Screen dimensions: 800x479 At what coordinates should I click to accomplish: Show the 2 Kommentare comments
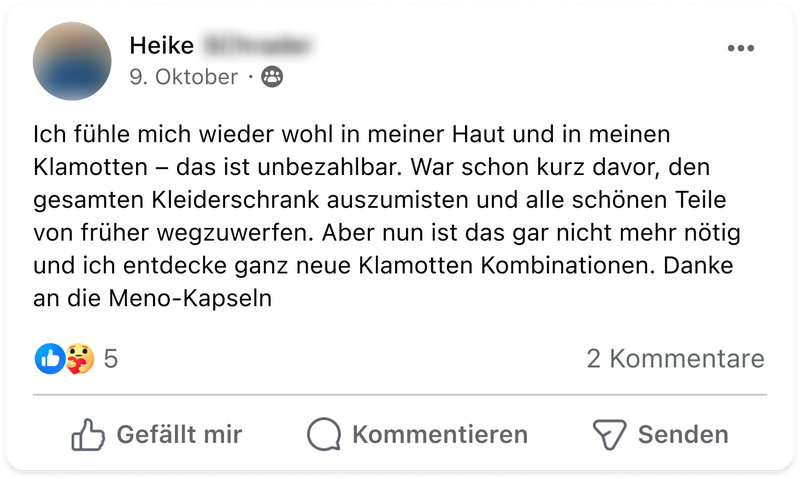click(675, 358)
